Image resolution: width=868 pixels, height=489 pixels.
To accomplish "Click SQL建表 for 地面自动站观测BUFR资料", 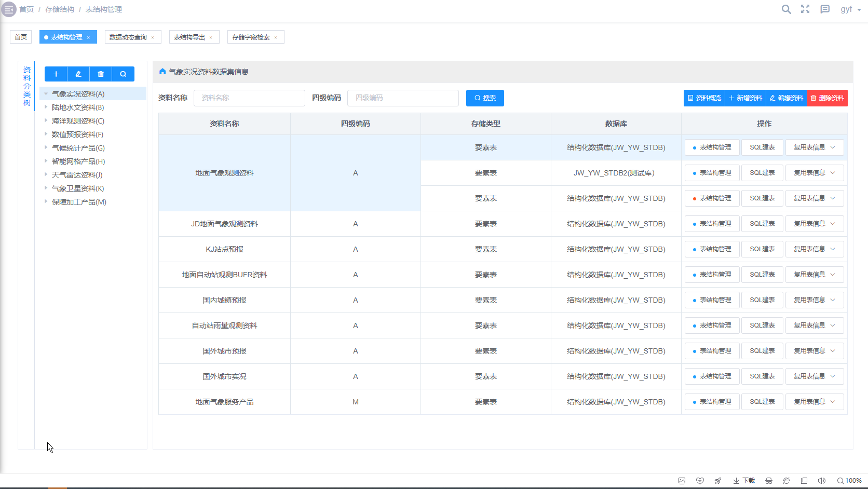I will point(762,275).
